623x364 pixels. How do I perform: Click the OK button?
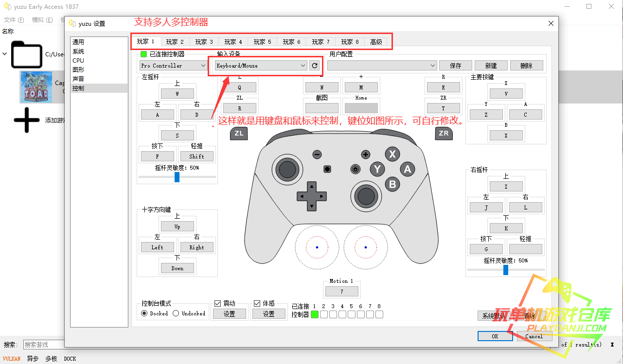coord(495,336)
